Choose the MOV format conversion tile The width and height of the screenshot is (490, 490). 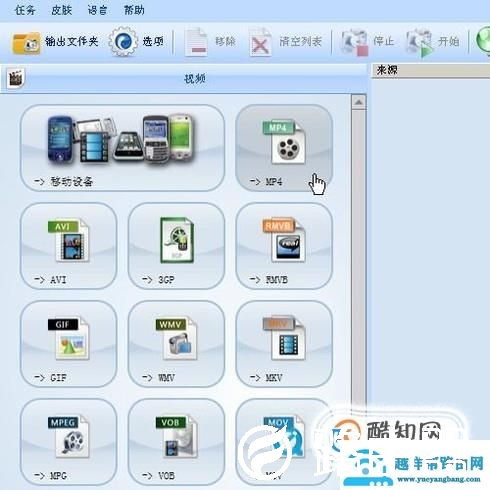[284, 442]
